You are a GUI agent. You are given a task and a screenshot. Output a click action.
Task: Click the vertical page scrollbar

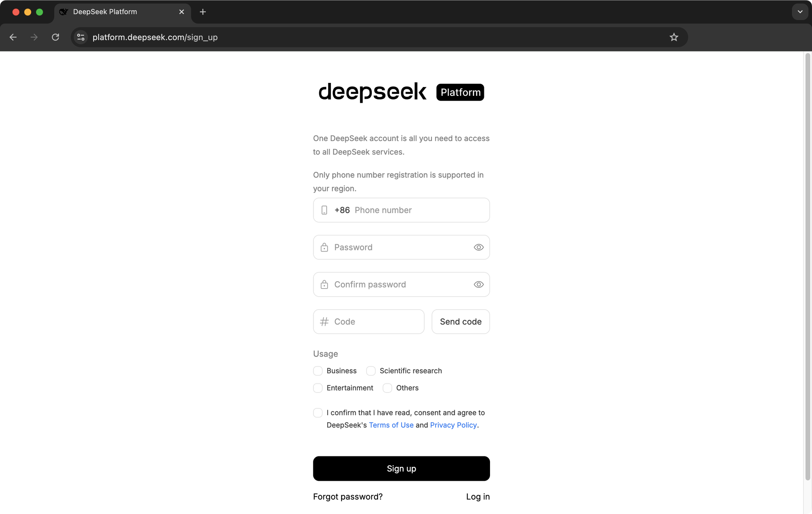click(808, 266)
